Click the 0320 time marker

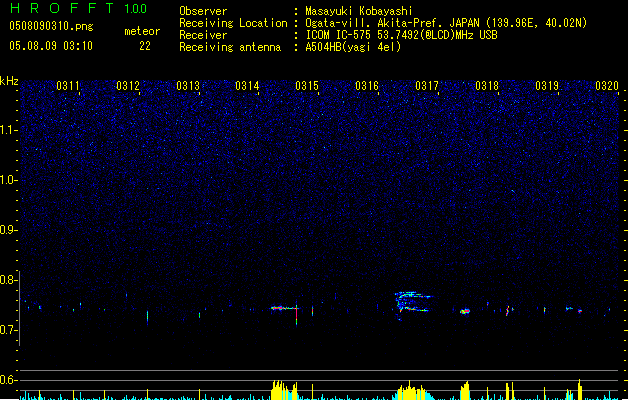click(x=607, y=86)
